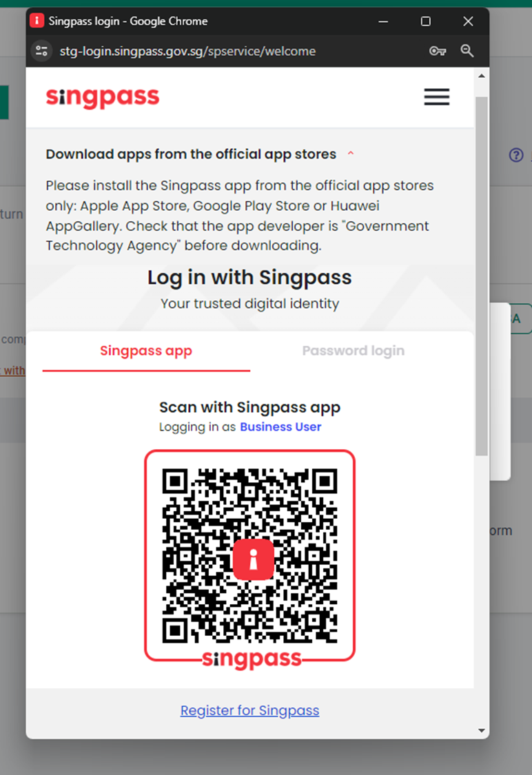Screen dimensions: 532x775
Task: Click the scroll up arrow on scrollbar
Action: (x=481, y=76)
